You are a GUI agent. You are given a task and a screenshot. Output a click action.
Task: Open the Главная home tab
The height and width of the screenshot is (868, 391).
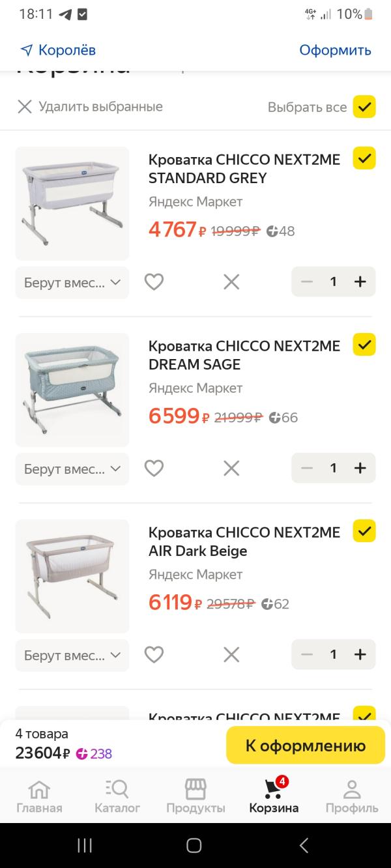39,796
